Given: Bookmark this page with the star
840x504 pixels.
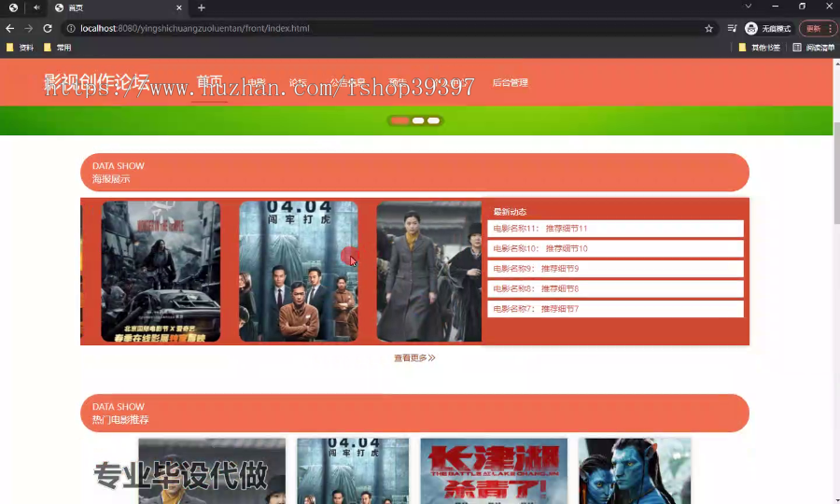Looking at the screenshot, I should (708, 28).
